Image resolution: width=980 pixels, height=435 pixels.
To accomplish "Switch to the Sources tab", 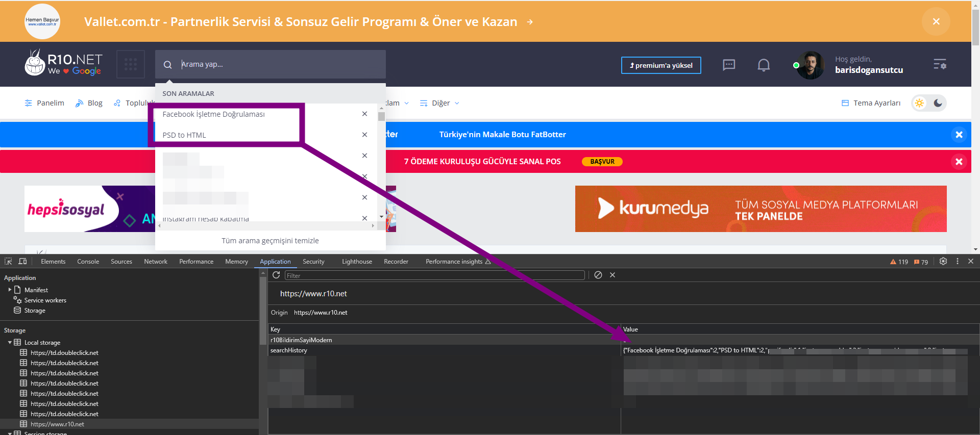I will pyautogui.click(x=121, y=262).
